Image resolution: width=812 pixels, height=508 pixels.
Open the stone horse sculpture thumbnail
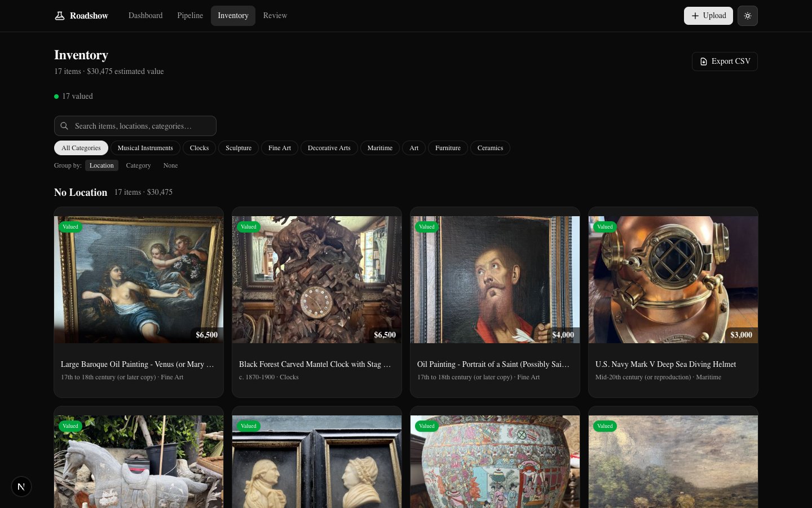pyautogui.click(x=139, y=462)
